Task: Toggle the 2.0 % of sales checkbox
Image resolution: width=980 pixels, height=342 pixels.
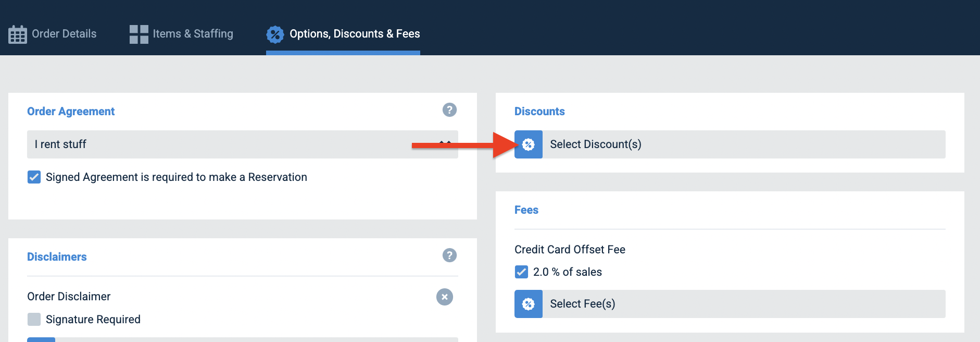Action: pyautogui.click(x=521, y=272)
